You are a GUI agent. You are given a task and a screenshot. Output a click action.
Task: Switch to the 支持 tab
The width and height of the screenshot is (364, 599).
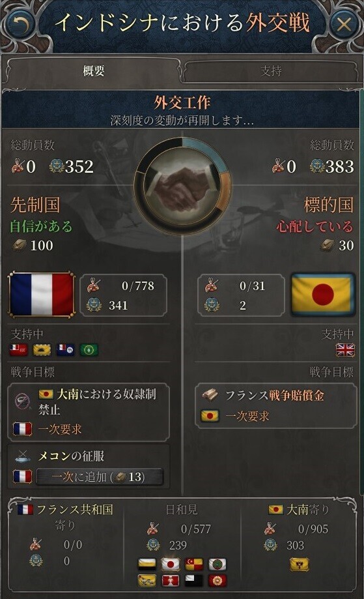(270, 71)
